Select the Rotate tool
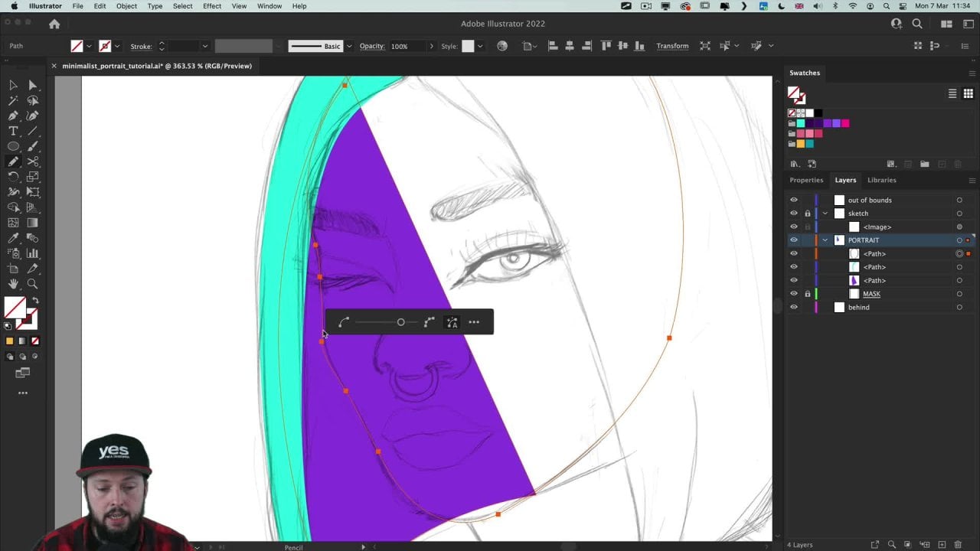Image resolution: width=980 pixels, height=551 pixels. point(13,177)
